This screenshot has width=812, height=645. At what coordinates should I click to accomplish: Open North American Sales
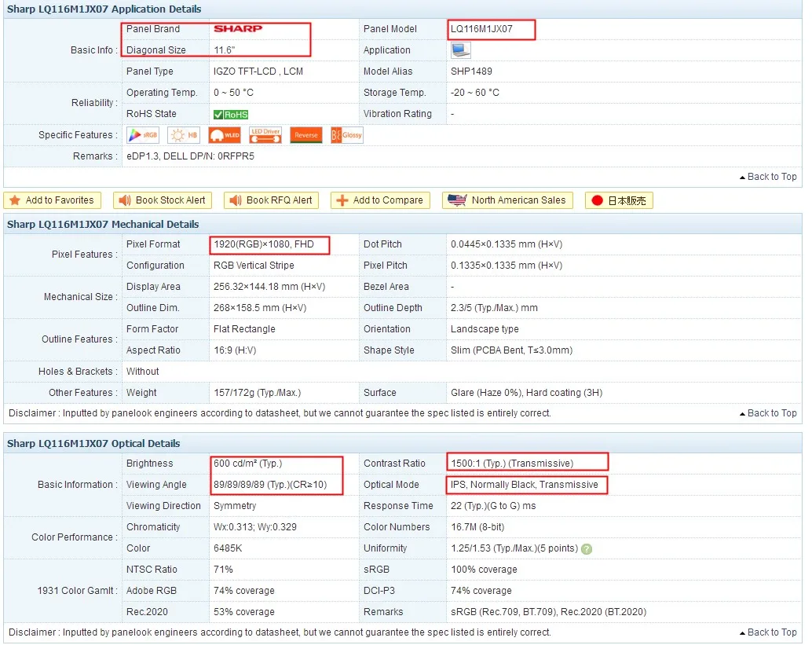[x=507, y=200]
